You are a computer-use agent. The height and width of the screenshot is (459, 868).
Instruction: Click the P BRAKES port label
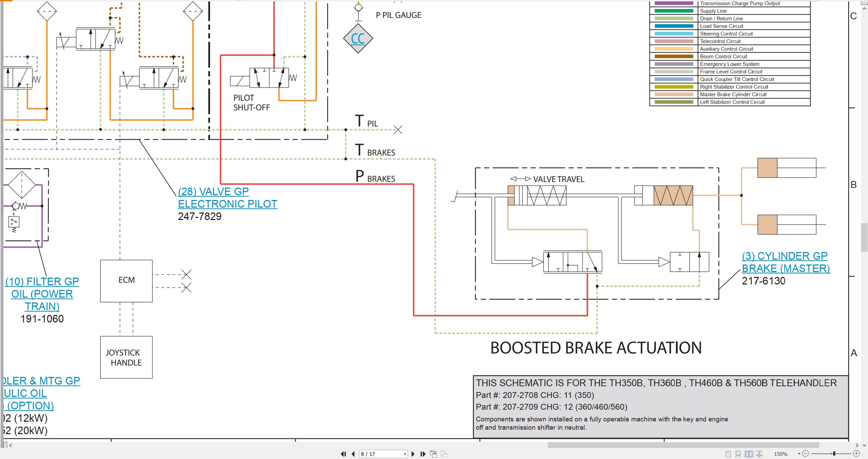(375, 177)
